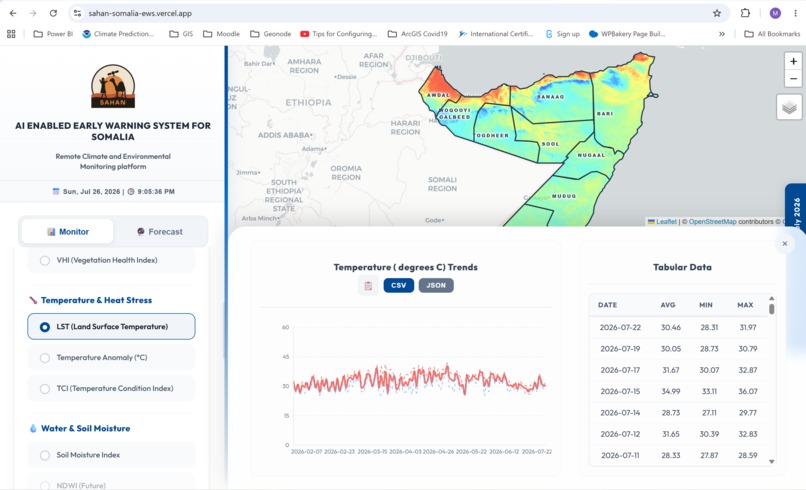Open site information icon in address bar
Image resolution: width=806 pixels, height=490 pixels.
pyautogui.click(x=77, y=13)
